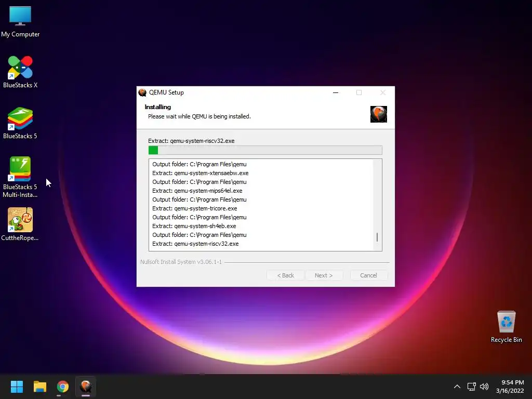Select QEMU Setup taskbar icon
This screenshot has width=532, height=399.
[x=86, y=387]
